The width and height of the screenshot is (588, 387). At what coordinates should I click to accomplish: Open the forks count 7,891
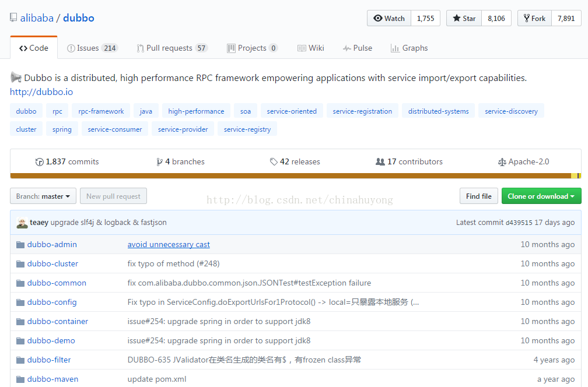[x=566, y=18]
